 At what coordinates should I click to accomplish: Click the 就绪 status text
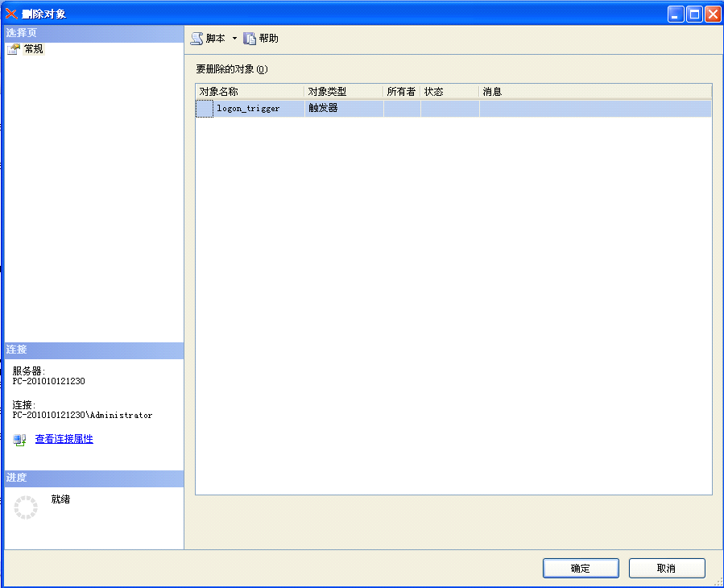60,499
